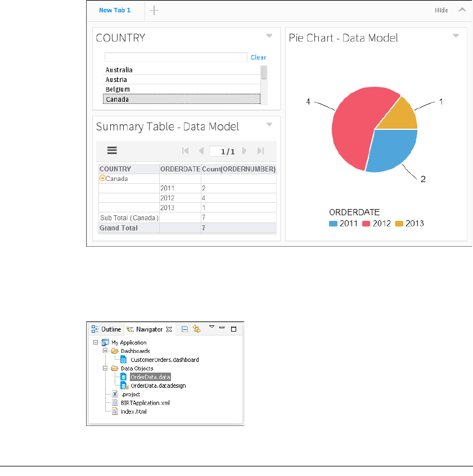
Task: Toggle Link with Editor in Navigator toolbar
Action: point(197,329)
